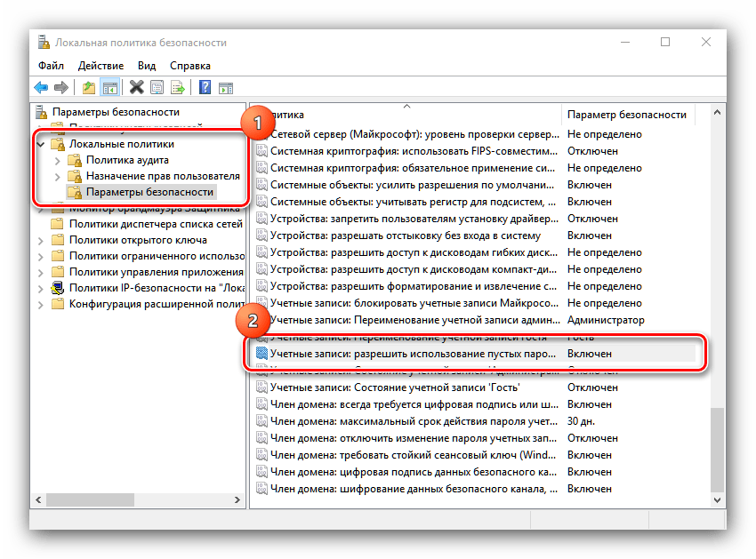Open the Properties toolbar icon

tap(157, 87)
